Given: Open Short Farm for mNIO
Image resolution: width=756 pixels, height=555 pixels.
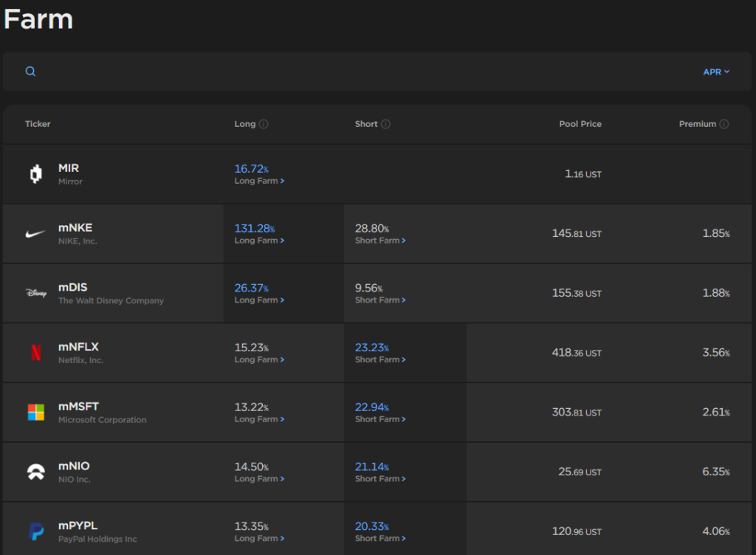Looking at the screenshot, I should [380, 479].
